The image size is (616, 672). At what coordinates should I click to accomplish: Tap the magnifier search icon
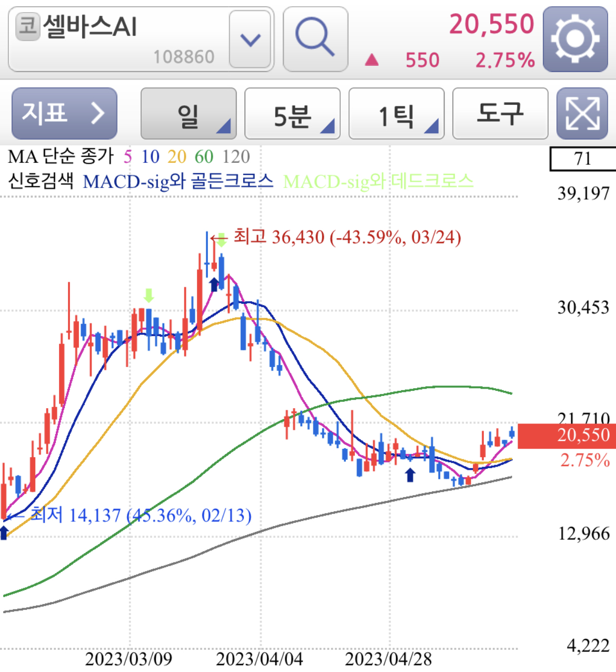(315, 39)
